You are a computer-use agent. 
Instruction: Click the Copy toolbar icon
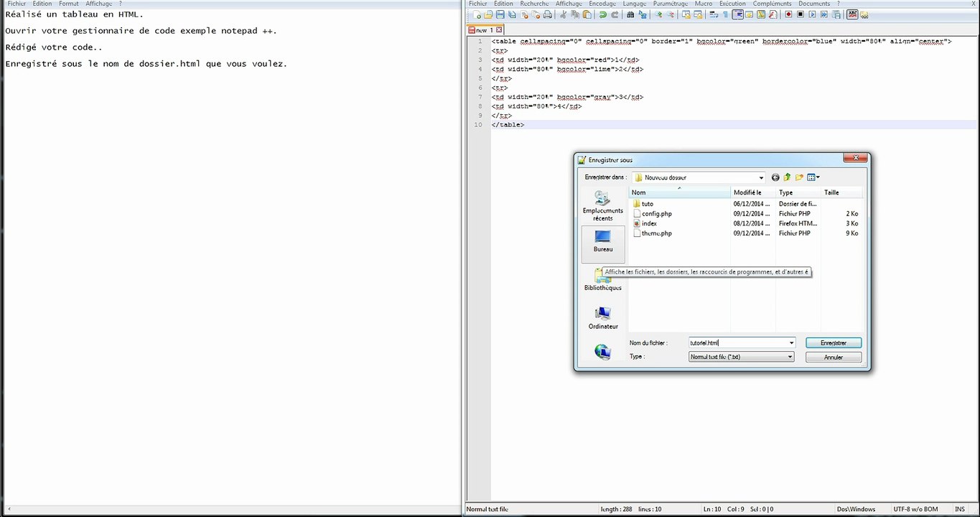click(x=575, y=14)
